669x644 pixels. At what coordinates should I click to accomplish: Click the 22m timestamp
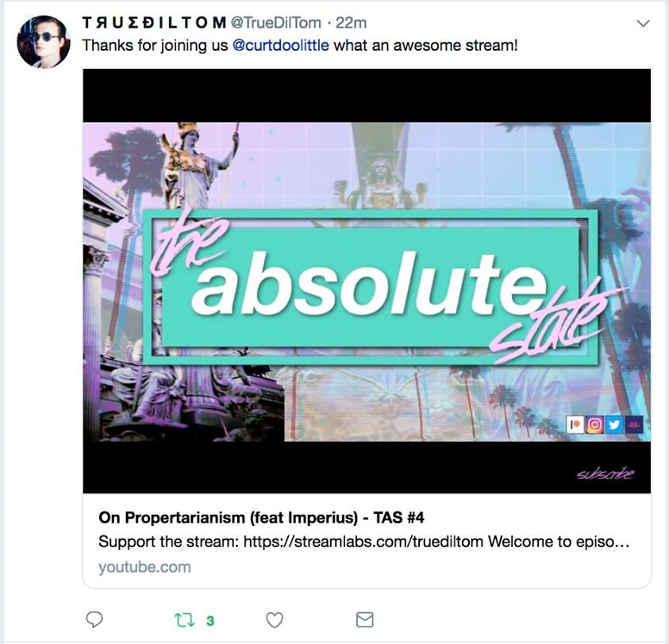[x=351, y=23]
